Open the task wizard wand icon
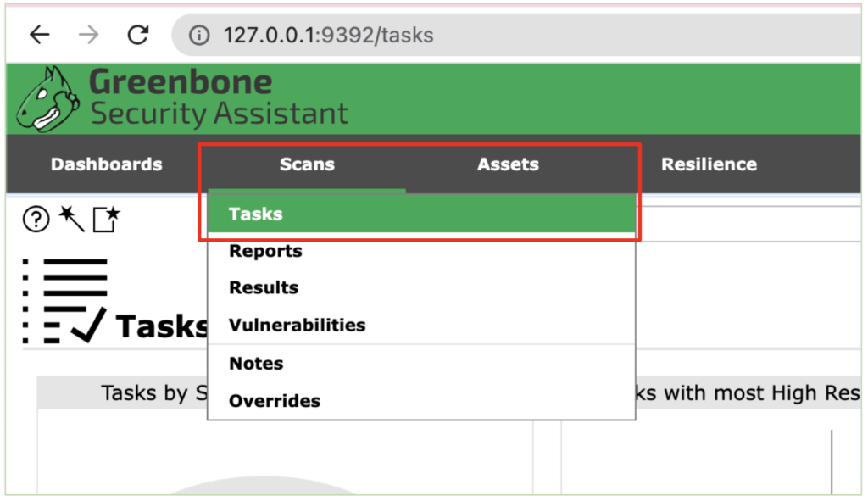Viewport: 868px width, 501px height. (71, 219)
